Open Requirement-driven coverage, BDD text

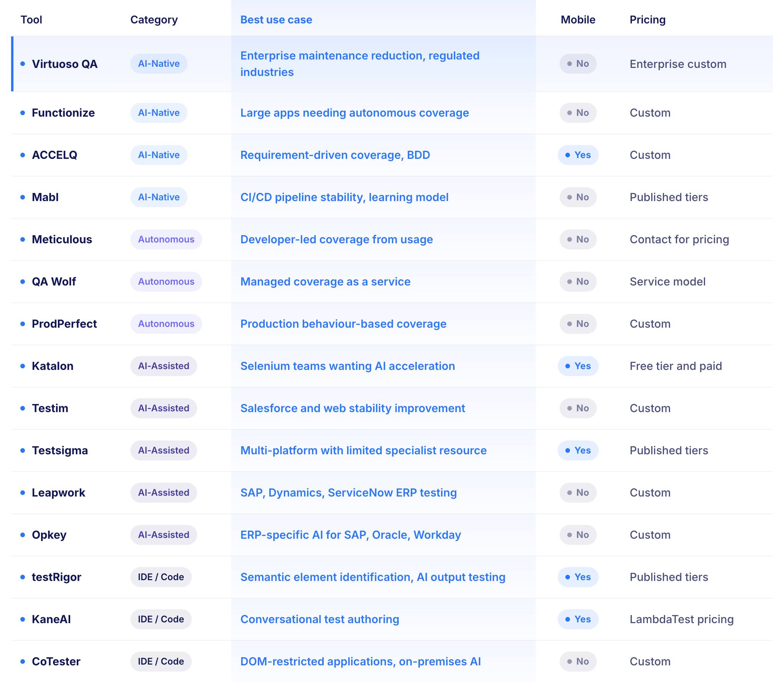pos(335,155)
